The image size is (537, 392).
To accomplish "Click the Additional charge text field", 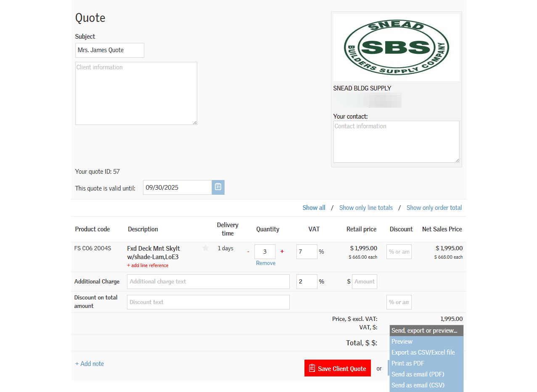I will click(208, 281).
